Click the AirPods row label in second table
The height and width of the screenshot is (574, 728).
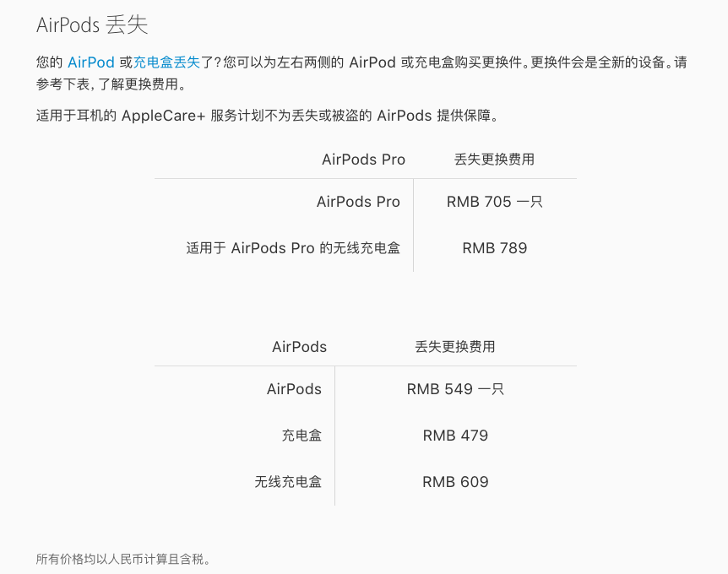[294, 389]
